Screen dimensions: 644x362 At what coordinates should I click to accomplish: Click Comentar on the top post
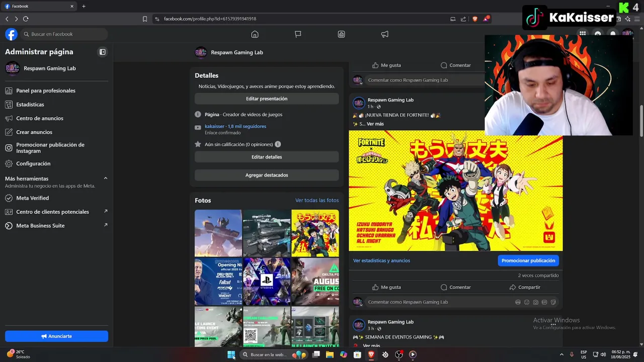coord(455,65)
